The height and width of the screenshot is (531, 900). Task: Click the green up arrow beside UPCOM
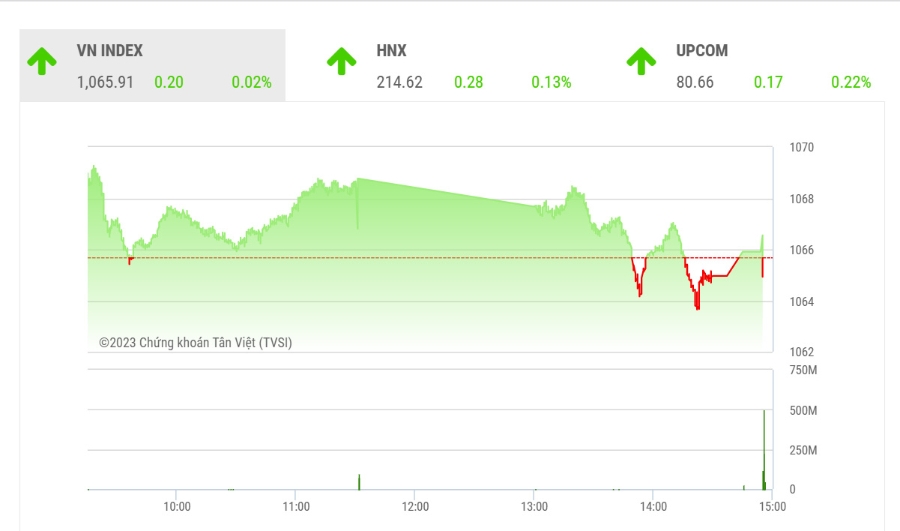click(x=641, y=61)
